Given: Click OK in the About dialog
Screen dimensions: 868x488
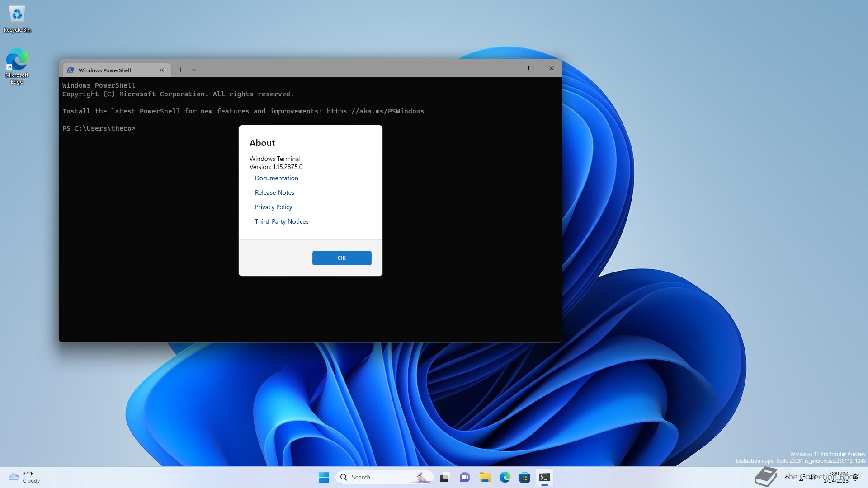Looking at the screenshot, I should click(342, 258).
